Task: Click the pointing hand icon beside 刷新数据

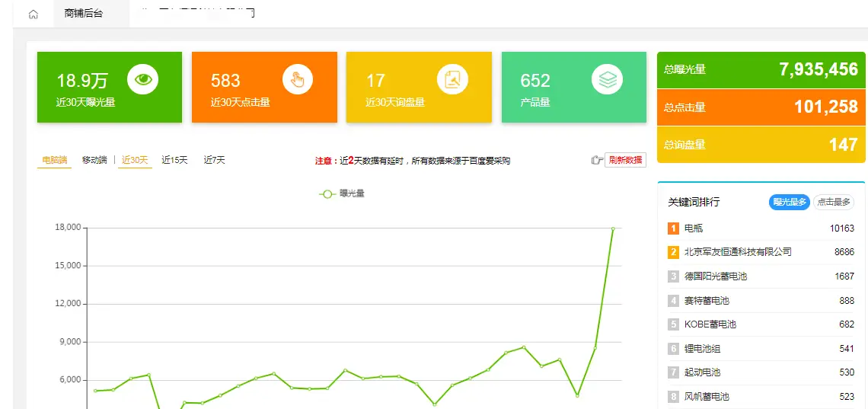Action: pos(597,161)
